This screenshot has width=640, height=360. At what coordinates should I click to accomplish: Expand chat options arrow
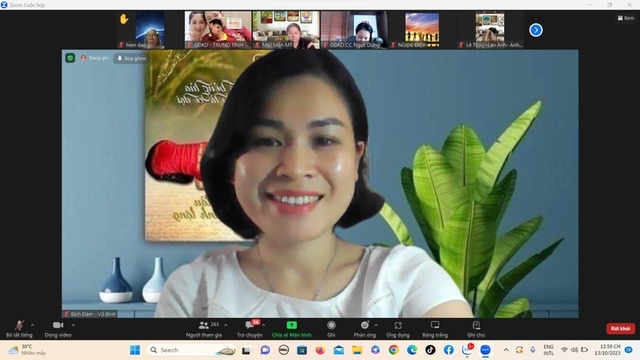tap(264, 325)
